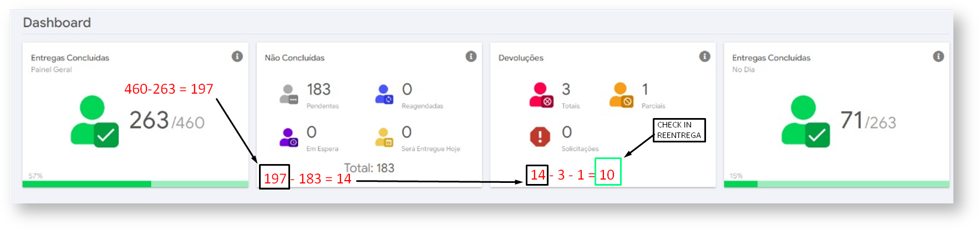Select the orange Parciais returns user icon
The width and height of the screenshot is (980, 230).
click(x=621, y=95)
